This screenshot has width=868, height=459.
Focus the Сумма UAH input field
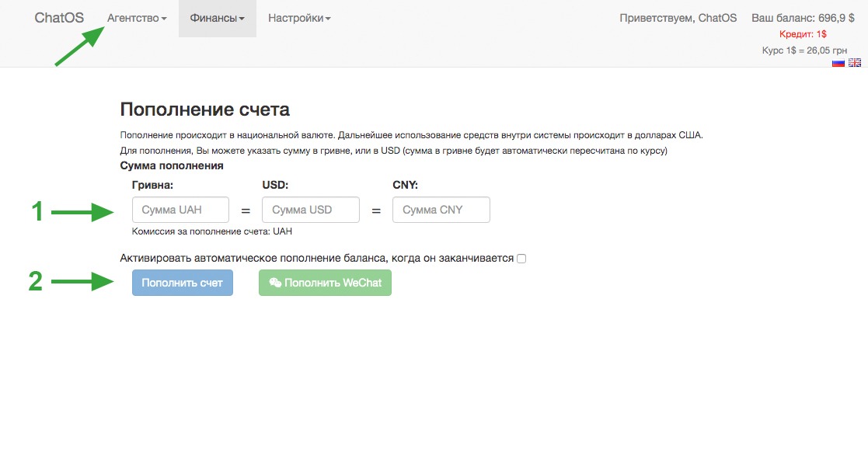[x=180, y=210]
